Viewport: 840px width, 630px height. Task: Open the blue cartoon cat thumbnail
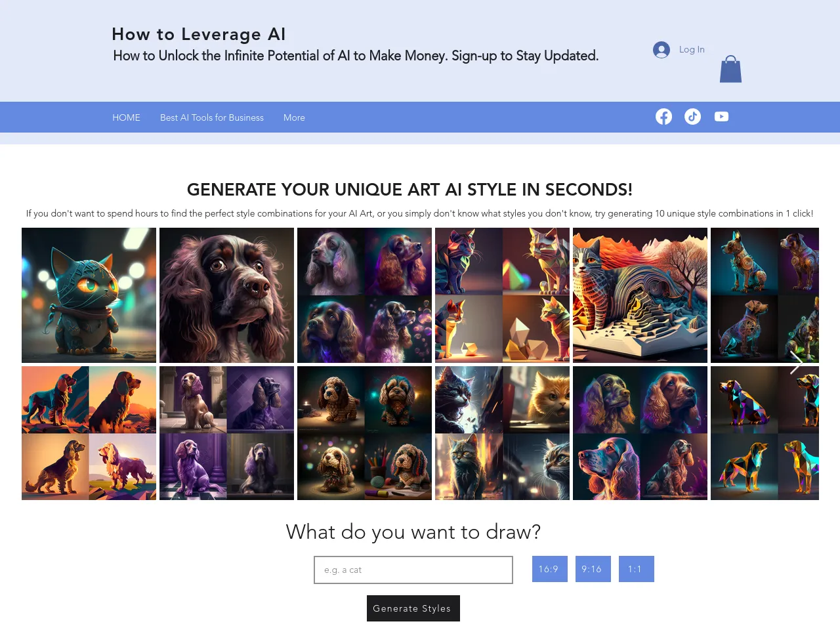coord(89,295)
